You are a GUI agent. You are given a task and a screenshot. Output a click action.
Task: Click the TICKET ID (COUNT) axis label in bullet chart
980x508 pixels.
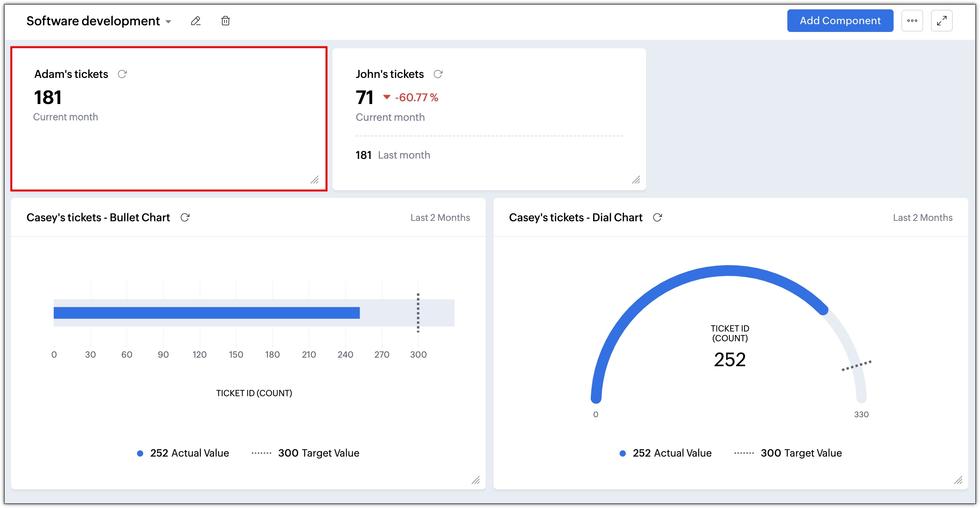click(254, 393)
